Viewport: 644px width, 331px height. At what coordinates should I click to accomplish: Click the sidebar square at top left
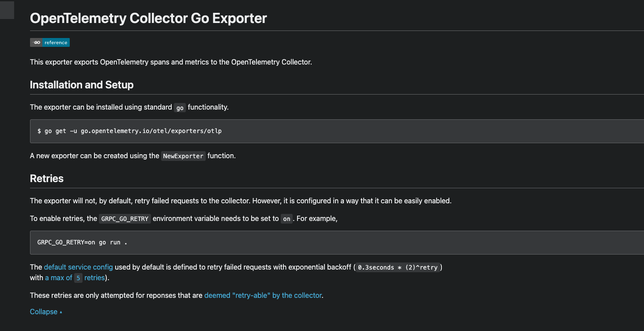click(x=6, y=10)
